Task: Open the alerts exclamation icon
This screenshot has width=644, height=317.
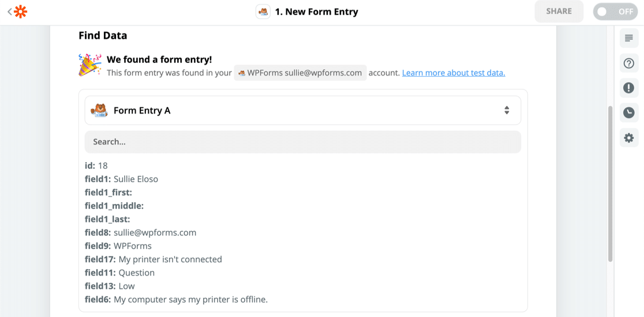Action: 629,88
